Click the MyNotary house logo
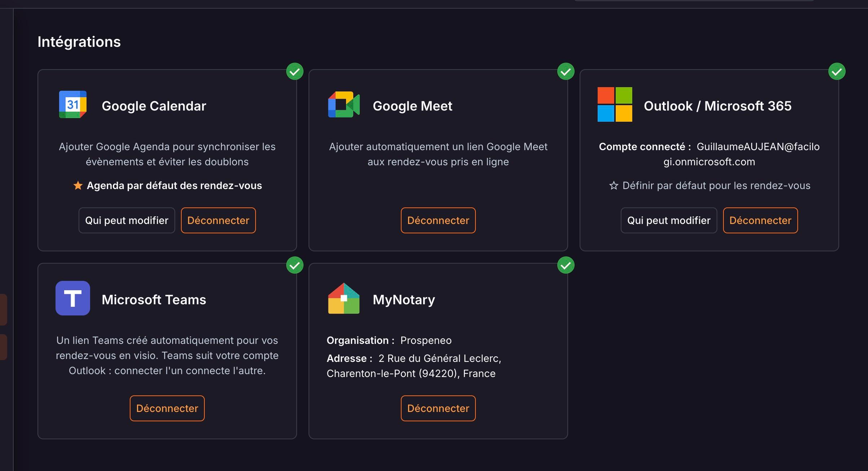The height and width of the screenshot is (471, 868). (344, 298)
